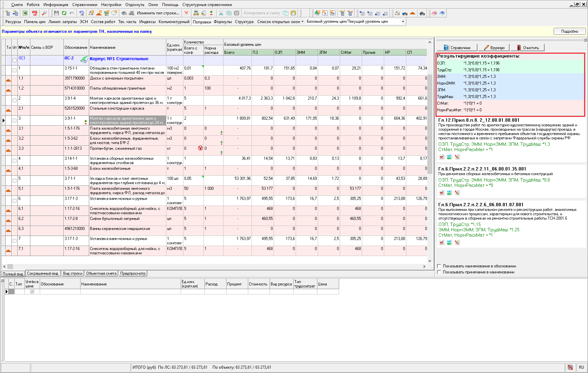Click the undo arrow icon
The image size is (588, 373).
pos(71,13)
